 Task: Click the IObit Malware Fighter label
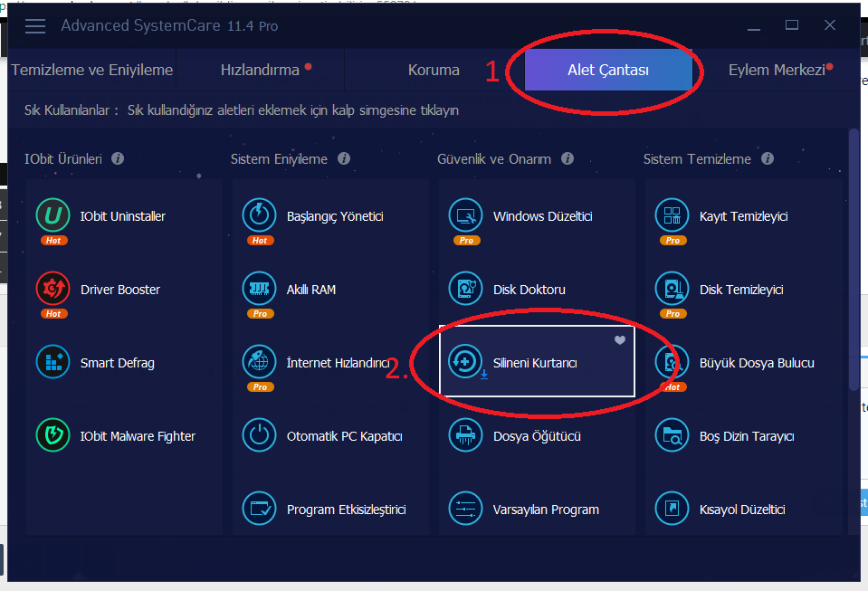[138, 436]
